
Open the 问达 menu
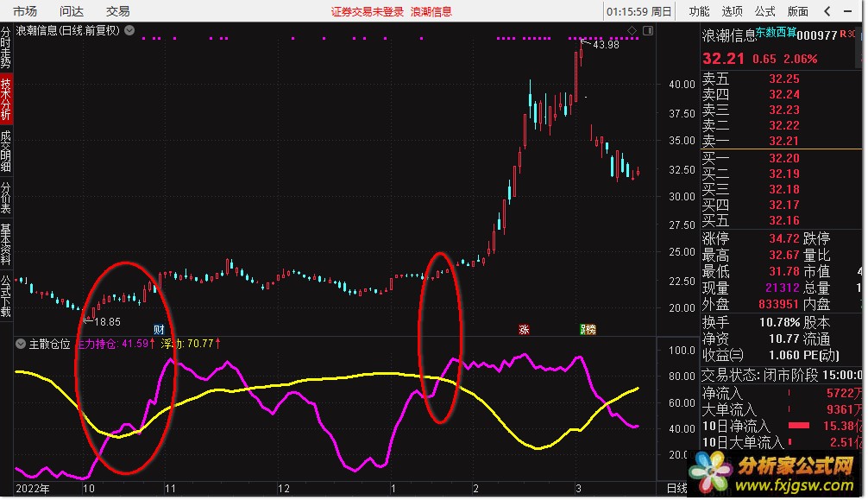[x=71, y=11]
